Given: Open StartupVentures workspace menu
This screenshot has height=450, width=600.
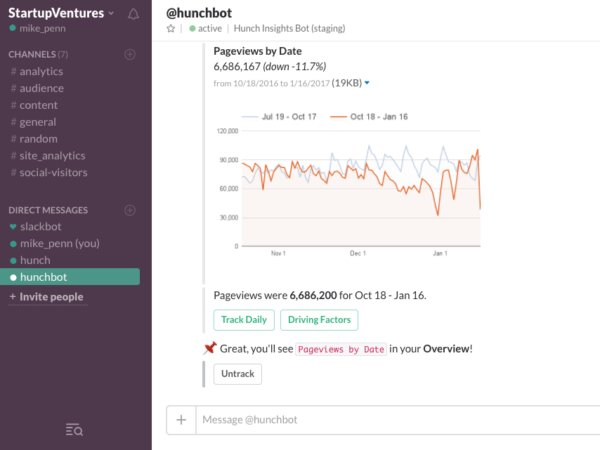Looking at the screenshot, I should pos(60,14).
